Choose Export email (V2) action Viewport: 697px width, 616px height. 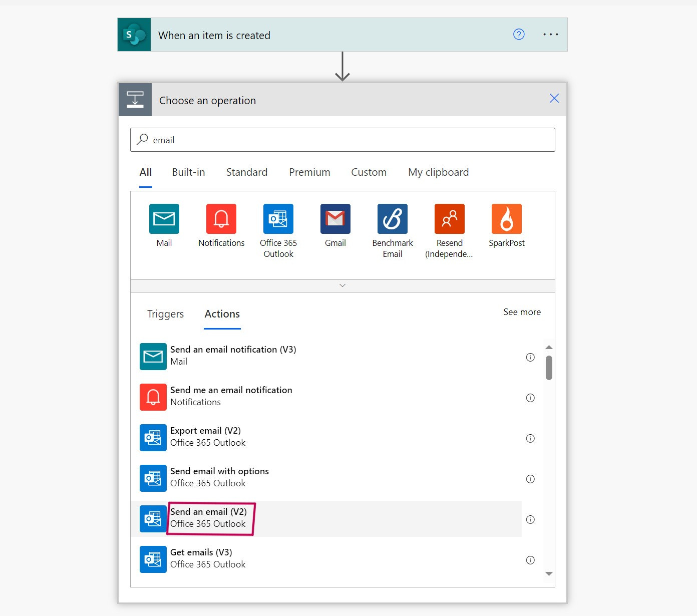click(x=326, y=437)
